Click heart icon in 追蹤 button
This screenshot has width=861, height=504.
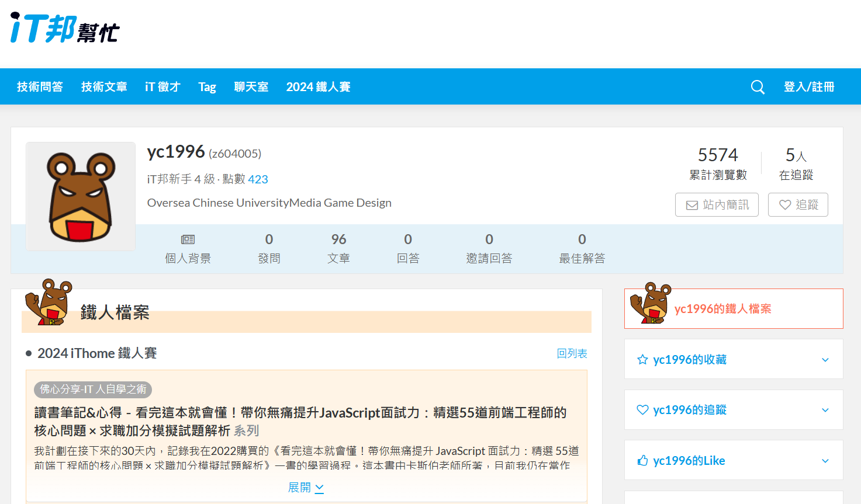785,205
